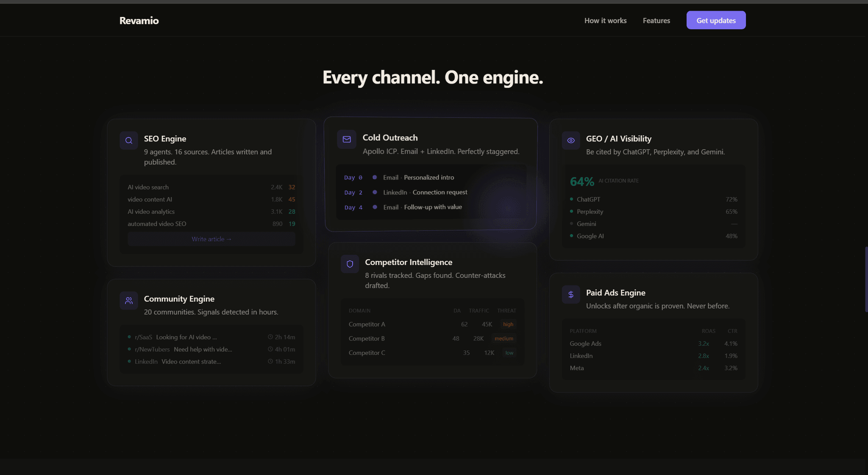Click the green dot before LinkedIn signal
The height and width of the screenshot is (475, 868).
point(129,361)
